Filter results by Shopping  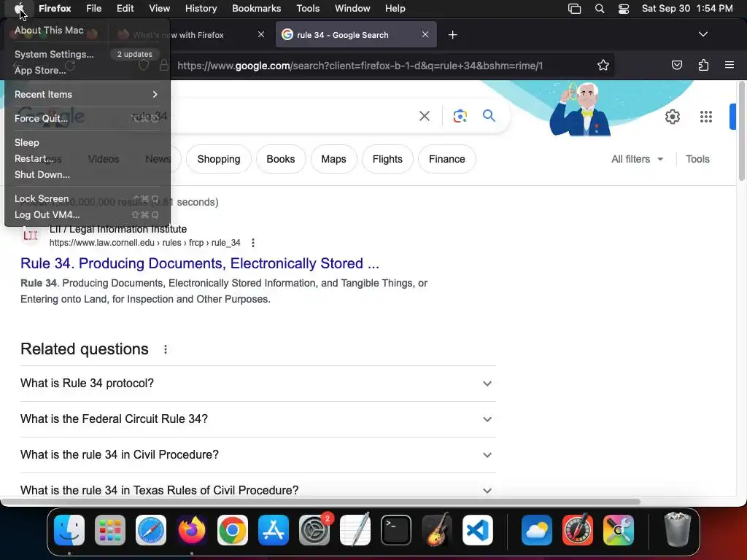219,159
